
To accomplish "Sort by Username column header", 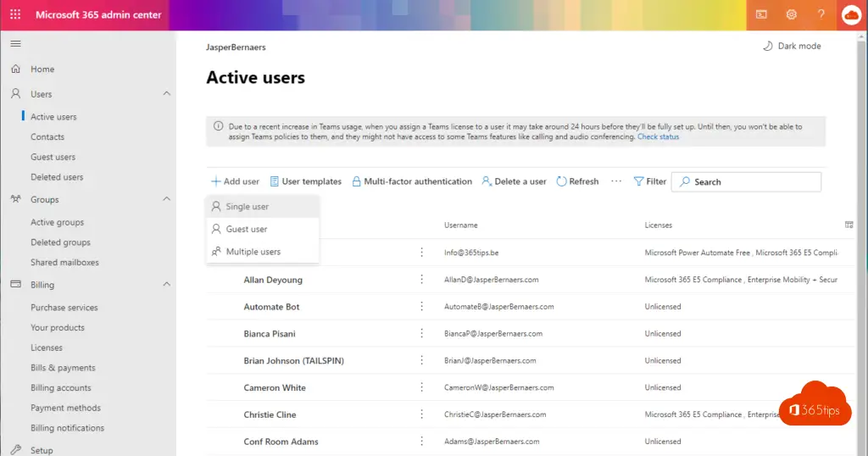I will click(460, 225).
